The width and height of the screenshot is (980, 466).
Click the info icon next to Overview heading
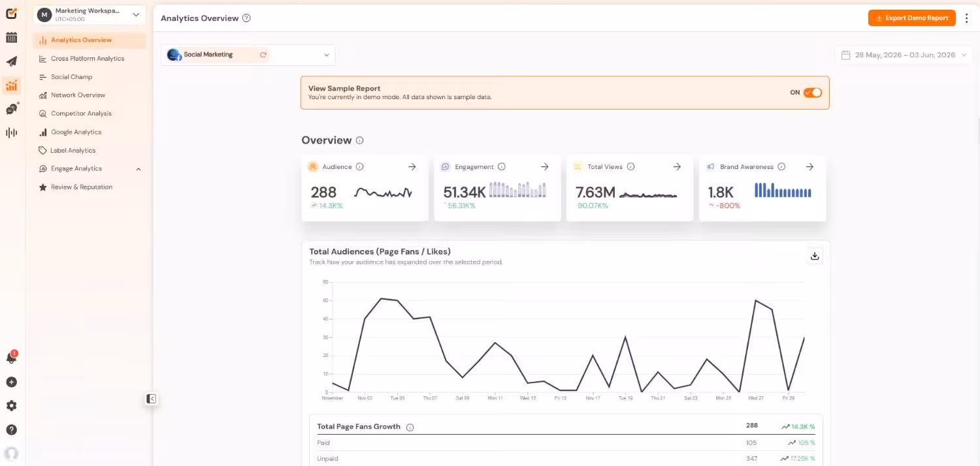click(x=359, y=140)
